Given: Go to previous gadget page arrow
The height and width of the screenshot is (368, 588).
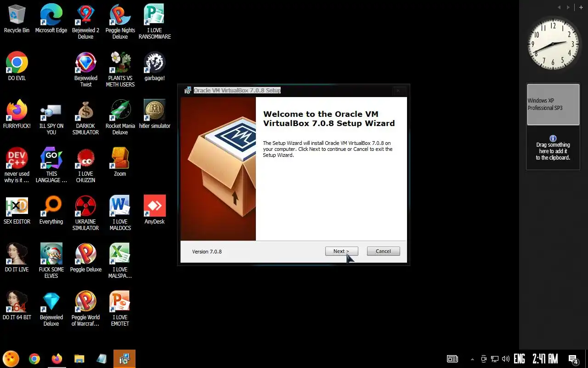Looking at the screenshot, I should pyautogui.click(x=559, y=7).
